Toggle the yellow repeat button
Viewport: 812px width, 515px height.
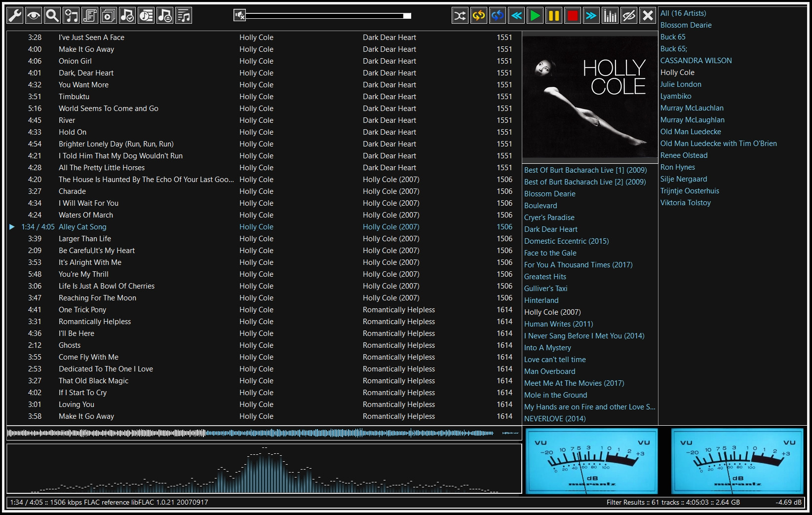479,16
